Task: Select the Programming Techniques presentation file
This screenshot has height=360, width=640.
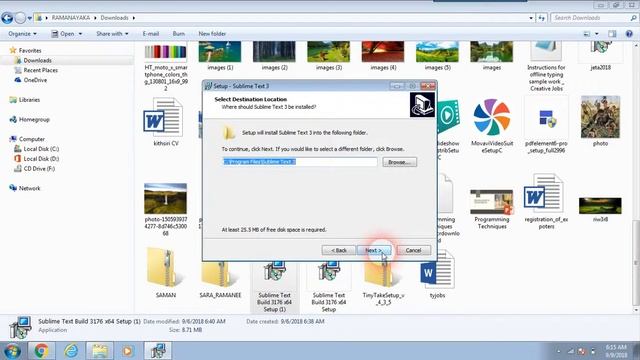Action: 491,202
